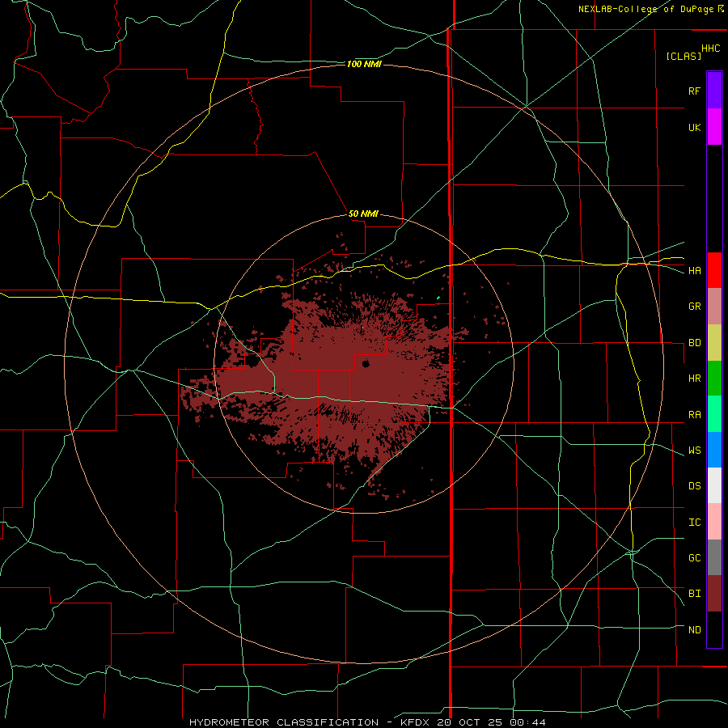728x728 pixels.
Task: Click the BD yellow legend swatch
Action: tap(714, 343)
